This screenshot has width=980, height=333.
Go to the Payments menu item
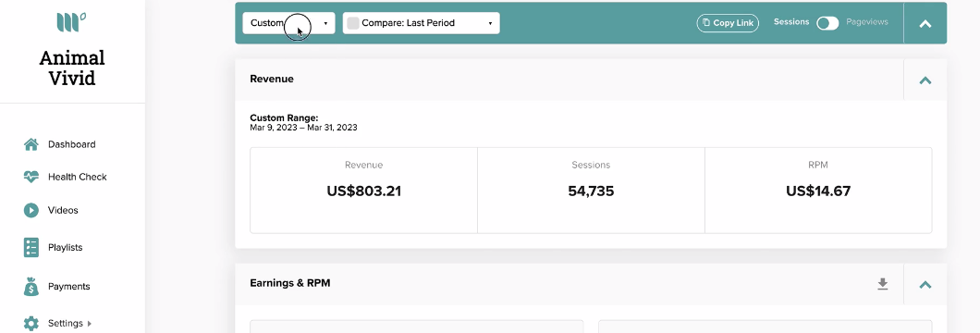point(68,287)
